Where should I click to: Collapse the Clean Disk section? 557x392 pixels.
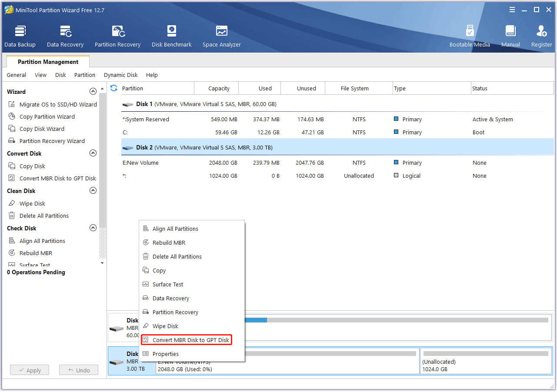93,191
